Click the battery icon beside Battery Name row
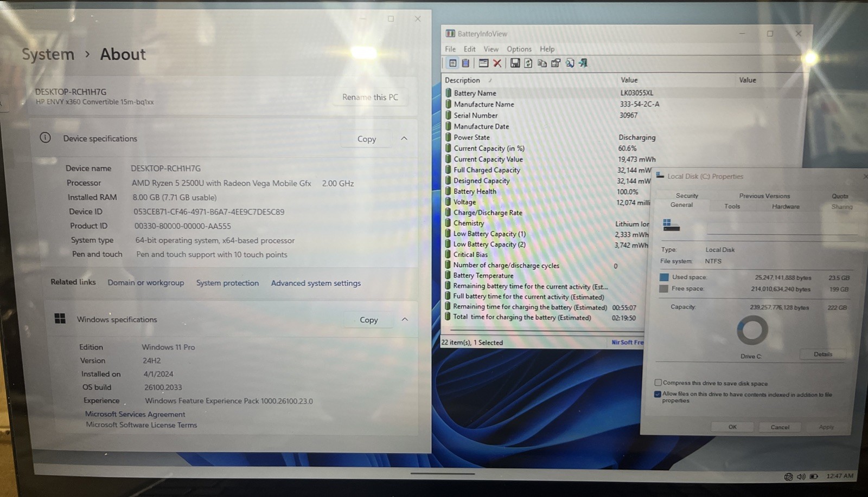The image size is (868, 497). (x=448, y=93)
